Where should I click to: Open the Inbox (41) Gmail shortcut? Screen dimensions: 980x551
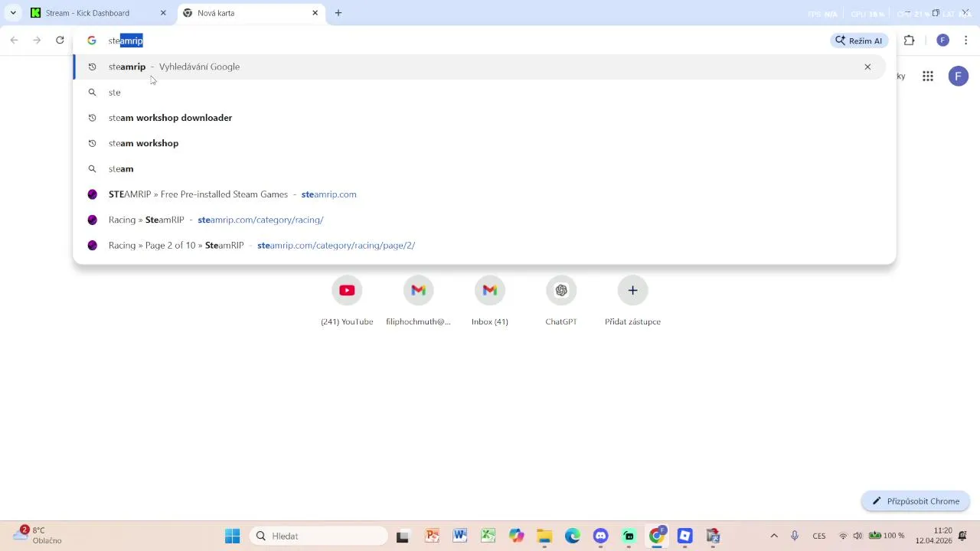tap(490, 300)
